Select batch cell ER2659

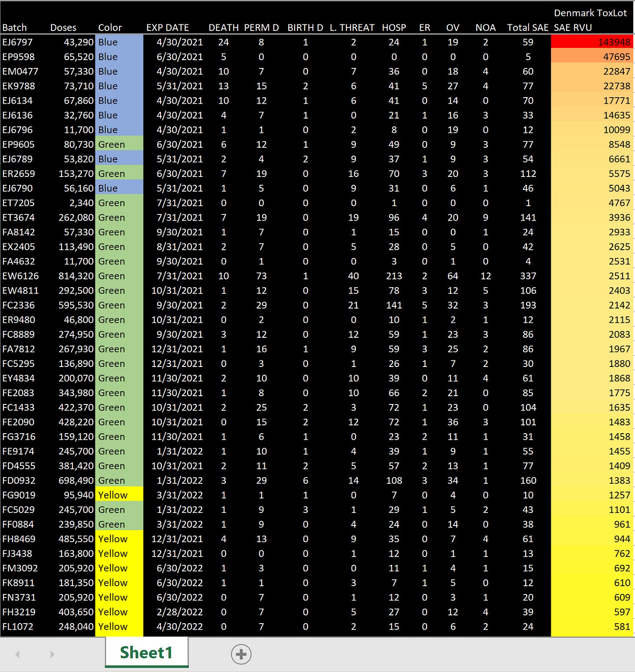tap(18, 173)
